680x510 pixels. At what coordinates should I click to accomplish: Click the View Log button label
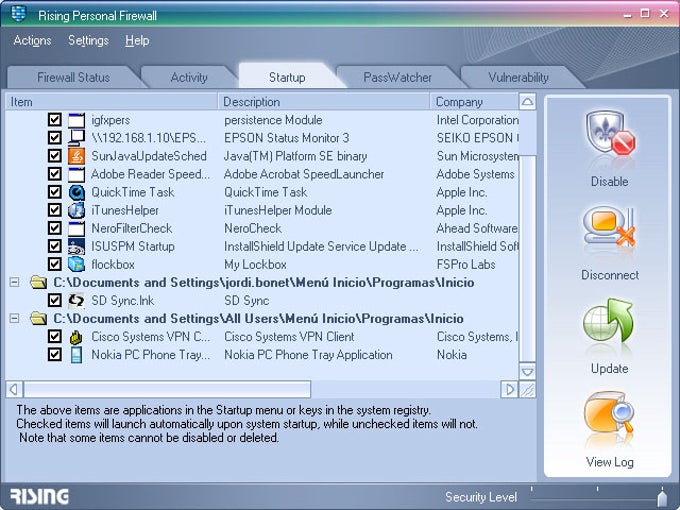coord(610,462)
